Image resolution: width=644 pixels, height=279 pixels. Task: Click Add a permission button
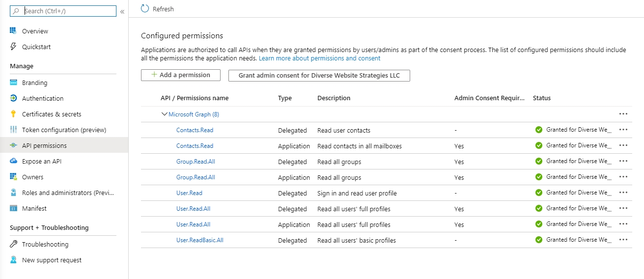[181, 75]
